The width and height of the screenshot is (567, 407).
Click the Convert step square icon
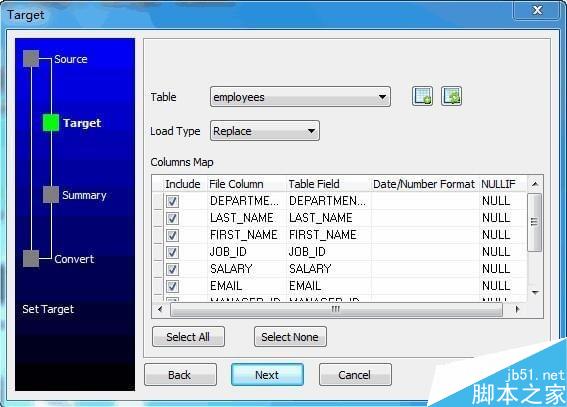(31, 258)
